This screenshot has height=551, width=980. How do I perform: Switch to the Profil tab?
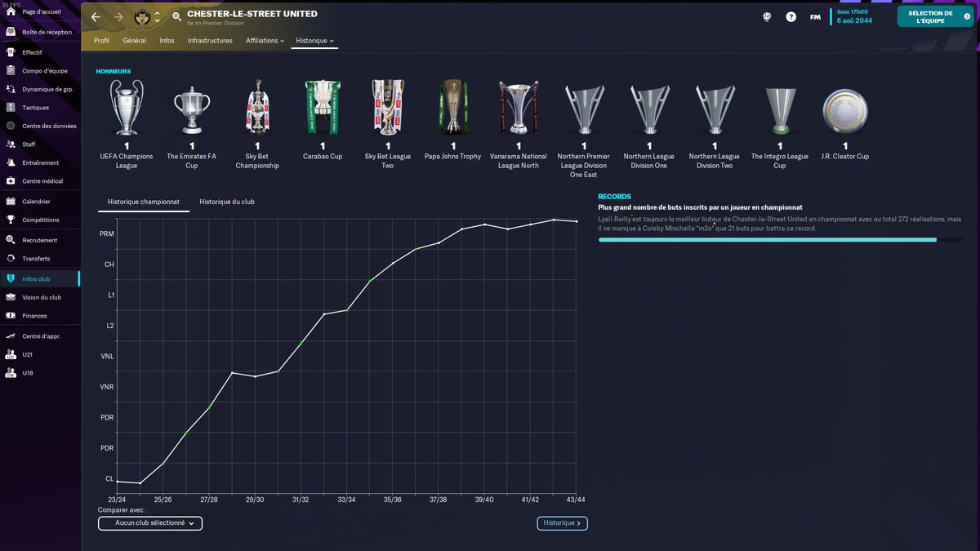point(102,40)
